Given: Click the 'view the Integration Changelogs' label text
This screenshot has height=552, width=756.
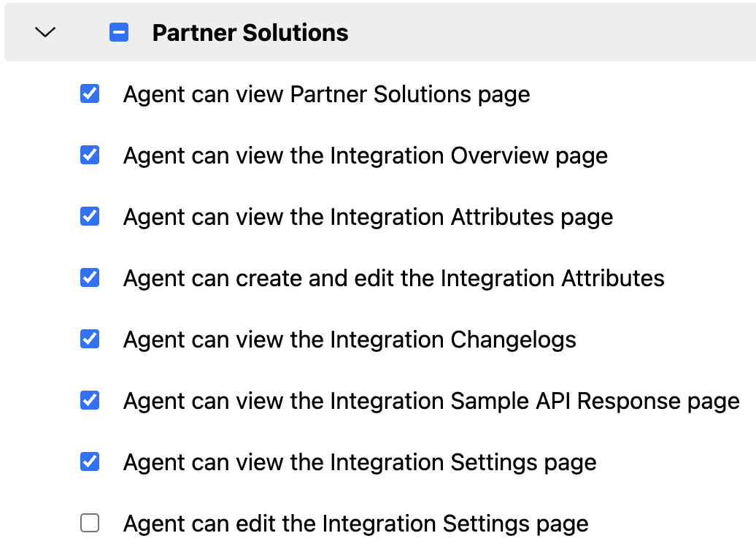Looking at the screenshot, I should coord(350,340).
